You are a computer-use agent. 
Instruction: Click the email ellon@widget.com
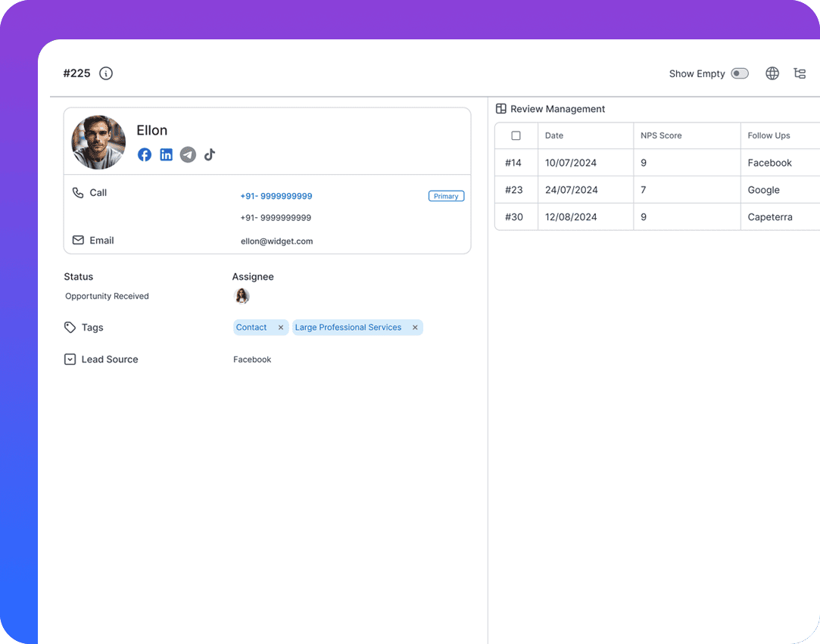point(276,241)
